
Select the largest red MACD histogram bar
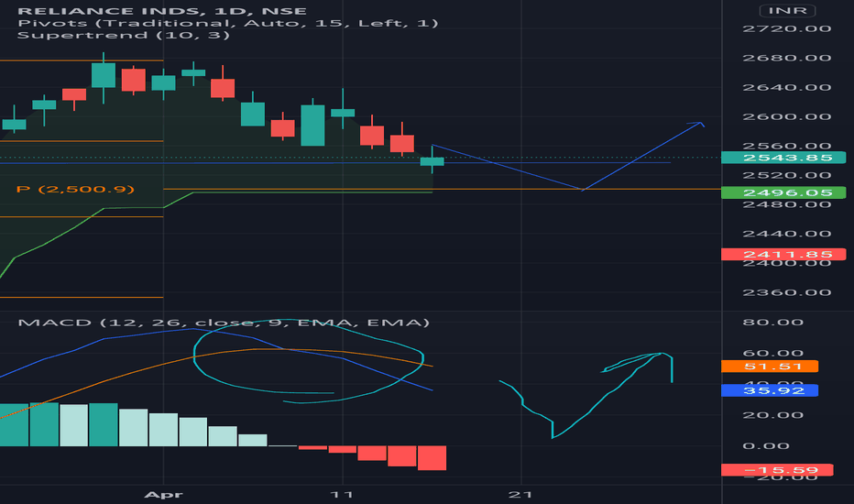(x=432, y=457)
